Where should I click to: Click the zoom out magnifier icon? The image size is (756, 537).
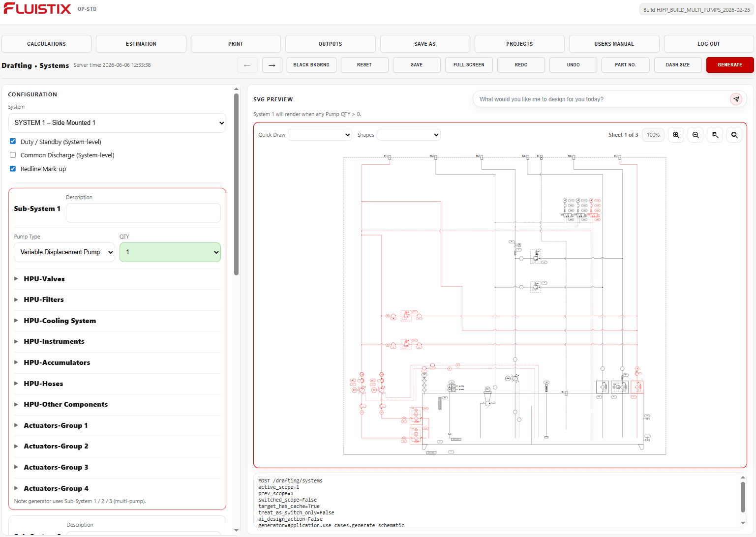696,135
